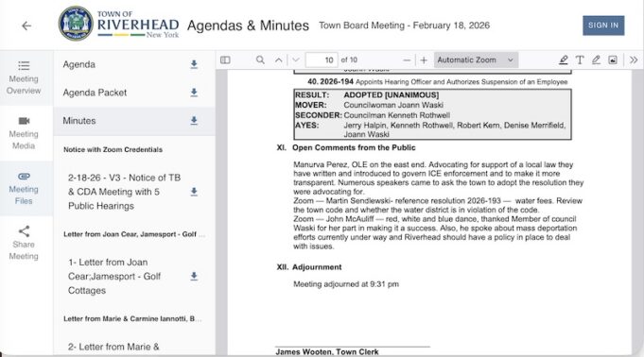644x357 pixels.
Task: Toggle the PDF viewer sidebar
Action: click(x=225, y=59)
